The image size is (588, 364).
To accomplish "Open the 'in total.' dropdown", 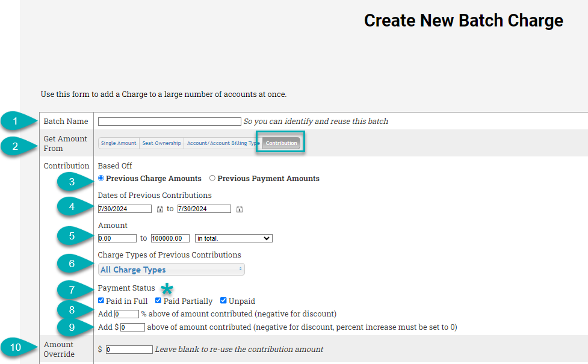I will click(x=233, y=238).
